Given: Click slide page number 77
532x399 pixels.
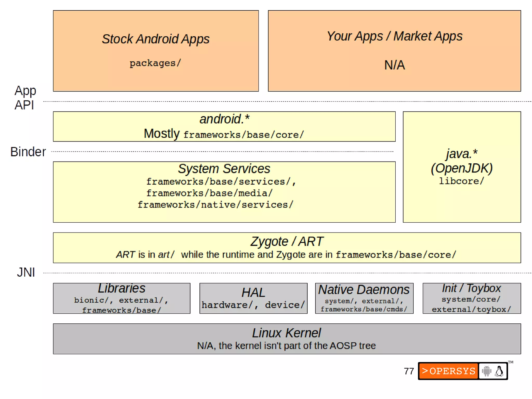Looking at the screenshot, I should (409, 371).
